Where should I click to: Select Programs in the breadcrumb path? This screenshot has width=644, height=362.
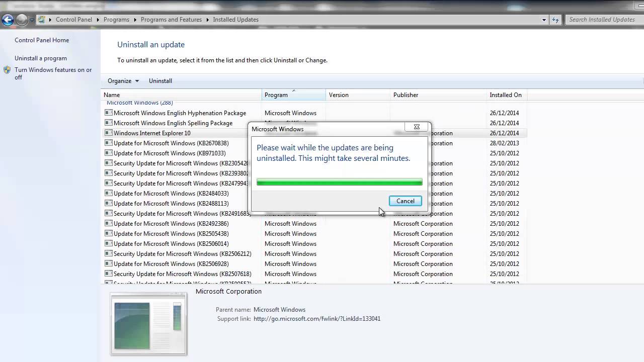click(116, 20)
